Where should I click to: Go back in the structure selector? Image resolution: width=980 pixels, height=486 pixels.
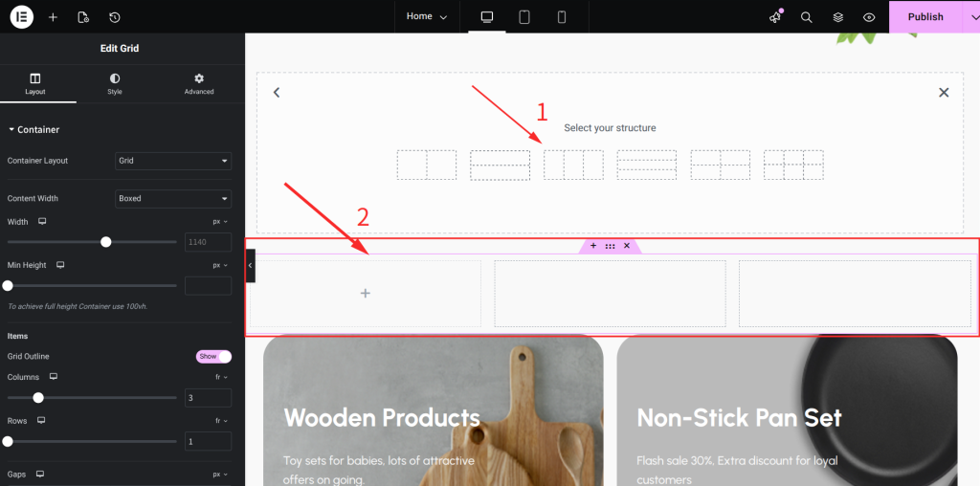[x=277, y=93]
